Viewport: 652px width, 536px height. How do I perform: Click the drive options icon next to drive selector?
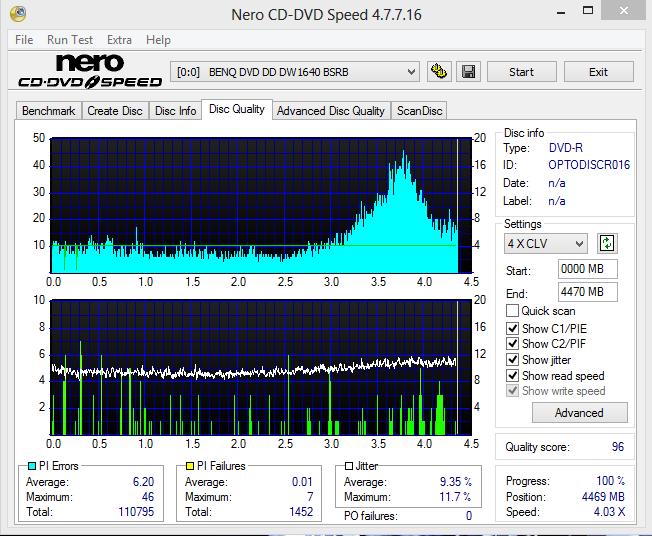[439, 72]
